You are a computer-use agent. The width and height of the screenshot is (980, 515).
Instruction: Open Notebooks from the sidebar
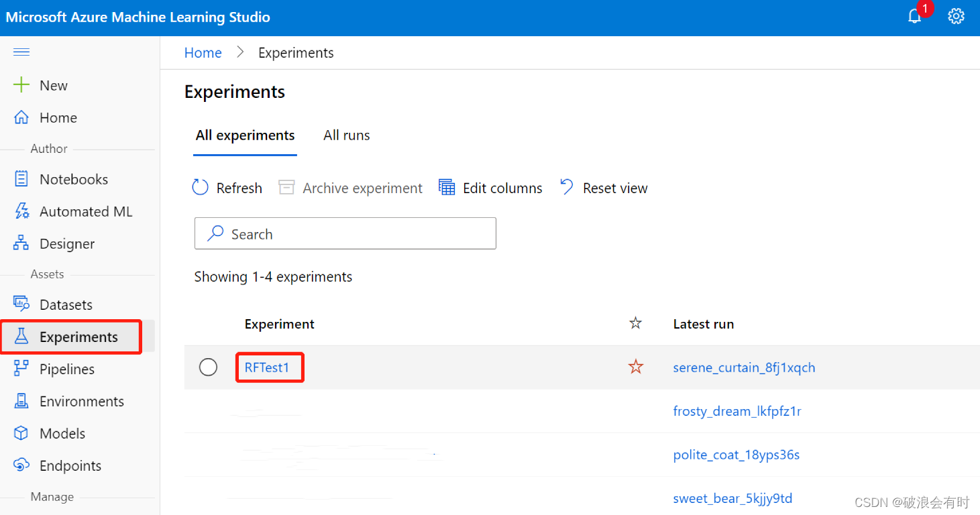(74, 179)
